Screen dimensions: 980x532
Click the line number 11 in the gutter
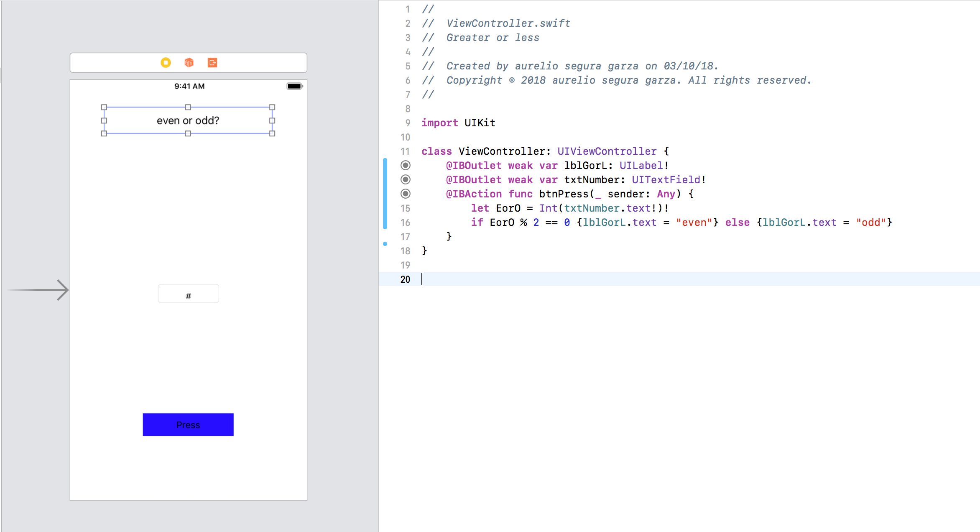[405, 151]
